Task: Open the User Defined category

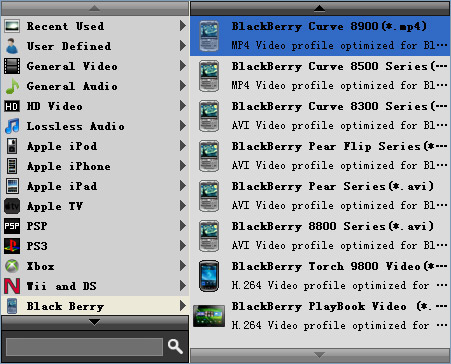Action: (x=95, y=46)
